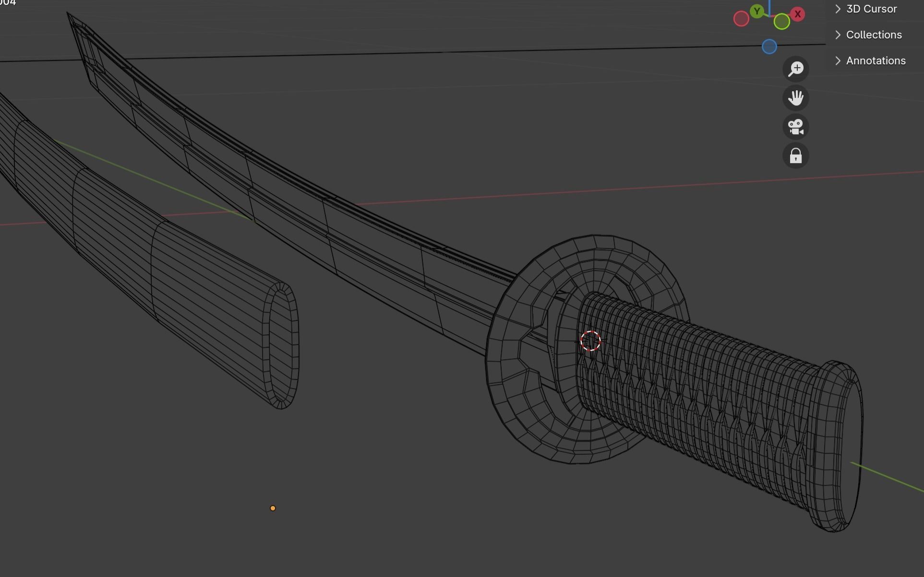Expand the Collections panel
This screenshot has width=924, height=577.
click(x=874, y=35)
